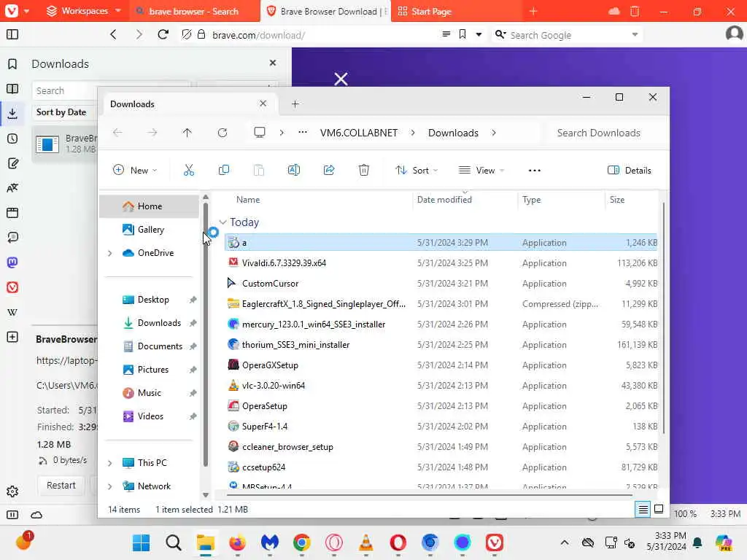This screenshot has height=560, width=747.
Task: Open Vivaldi History panel clock icon
Action: tap(12, 139)
